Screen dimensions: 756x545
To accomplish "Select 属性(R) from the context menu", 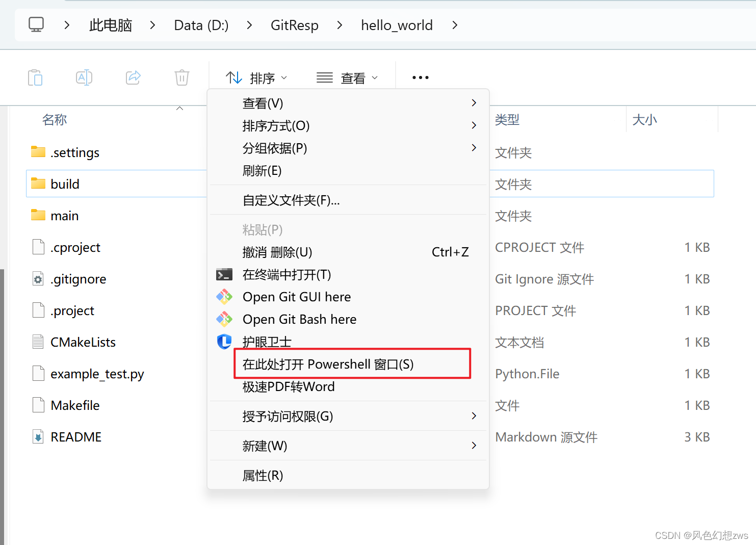I will point(263,475).
